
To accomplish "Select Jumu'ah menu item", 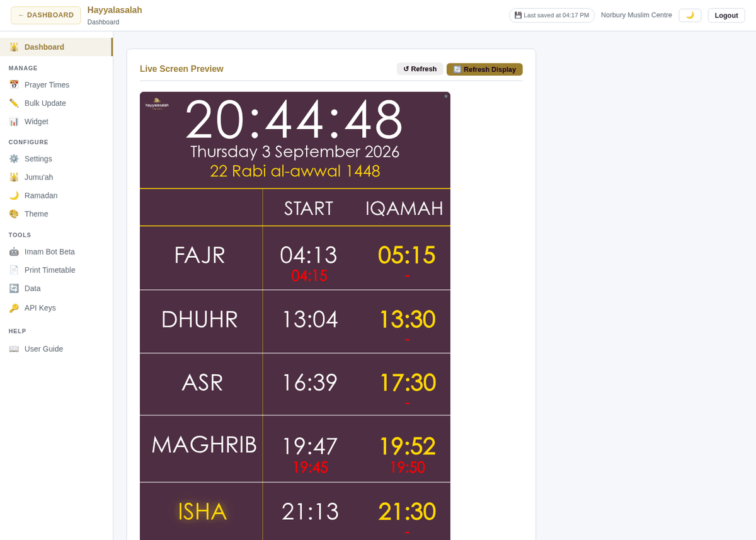I will coord(56,177).
